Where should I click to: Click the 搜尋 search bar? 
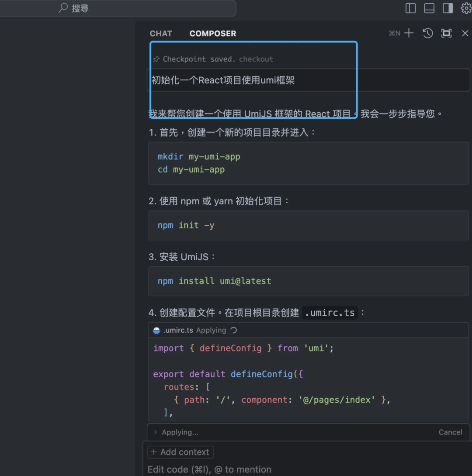click(x=118, y=8)
